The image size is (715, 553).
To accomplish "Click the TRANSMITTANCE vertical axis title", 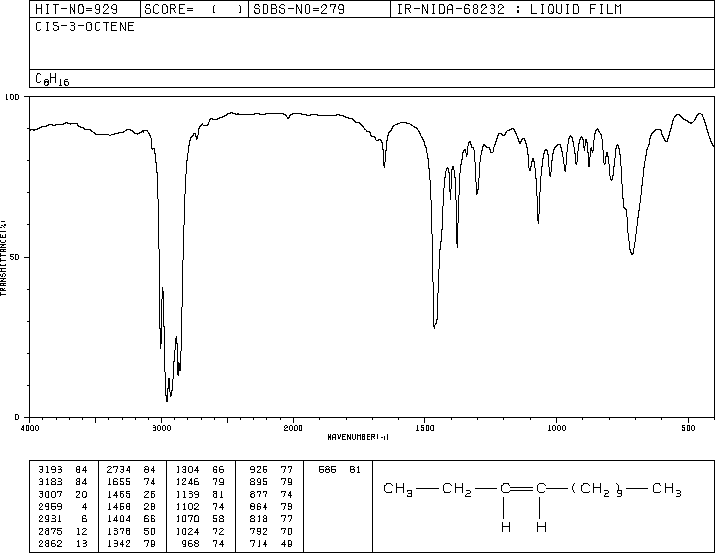I will [3, 258].
